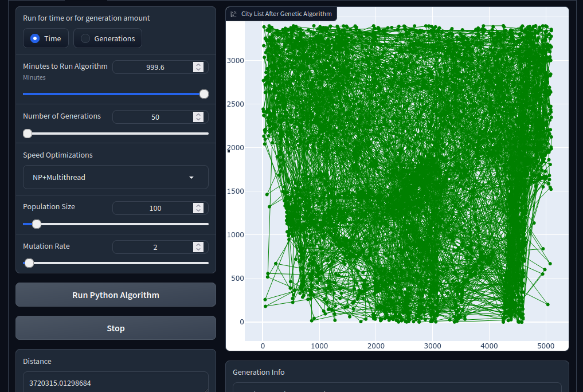Image resolution: width=583 pixels, height=392 pixels.
Task: Select the Time radio option
Action: 46,38
